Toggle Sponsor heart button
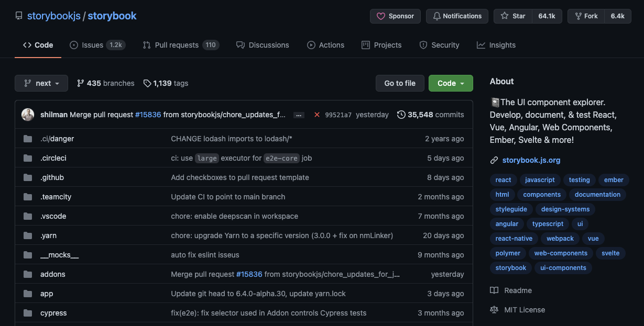644x326 pixels. click(x=395, y=16)
